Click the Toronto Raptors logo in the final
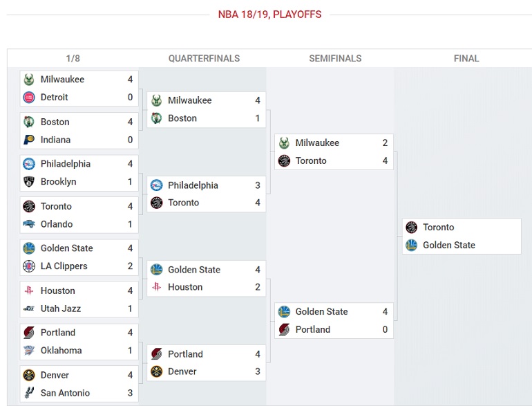Viewport: 532px width, 406px height. point(412,228)
